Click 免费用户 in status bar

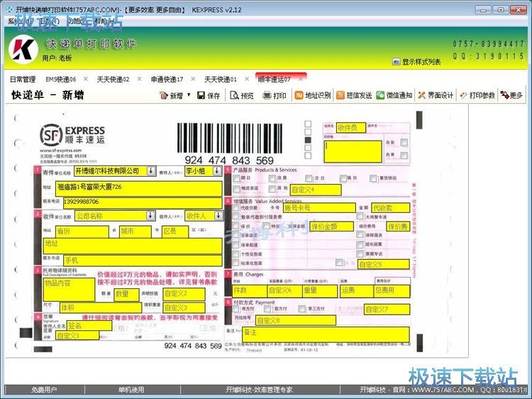pyautogui.click(x=44, y=390)
